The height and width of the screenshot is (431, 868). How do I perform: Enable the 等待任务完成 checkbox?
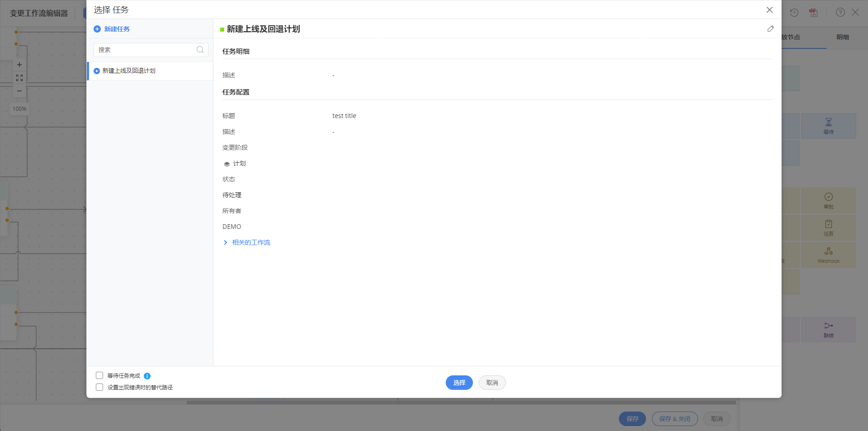coord(99,375)
